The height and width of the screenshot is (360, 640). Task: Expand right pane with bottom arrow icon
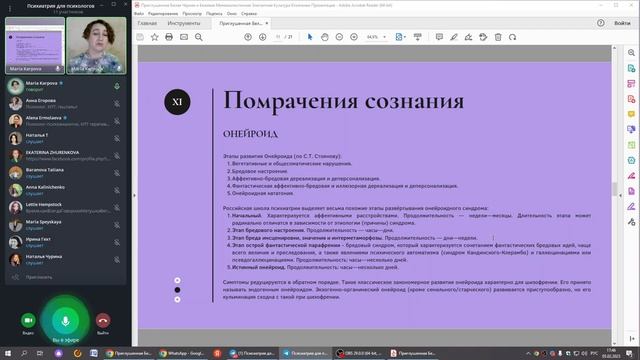point(631,339)
